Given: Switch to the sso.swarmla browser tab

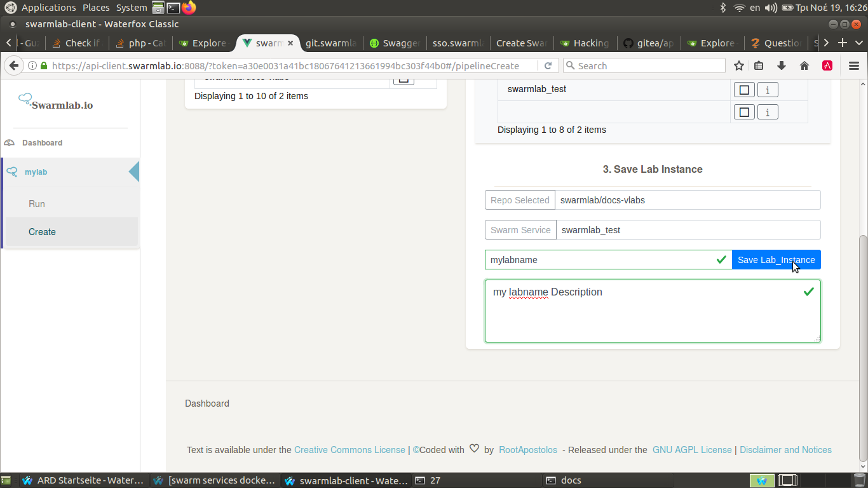Looking at the screenshot, I should [x=458, y=43].
